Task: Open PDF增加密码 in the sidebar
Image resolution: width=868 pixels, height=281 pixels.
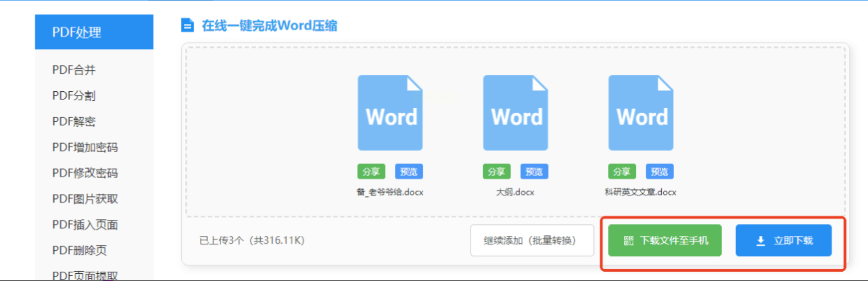Action: pyautogui.click(x=85, y=147)
